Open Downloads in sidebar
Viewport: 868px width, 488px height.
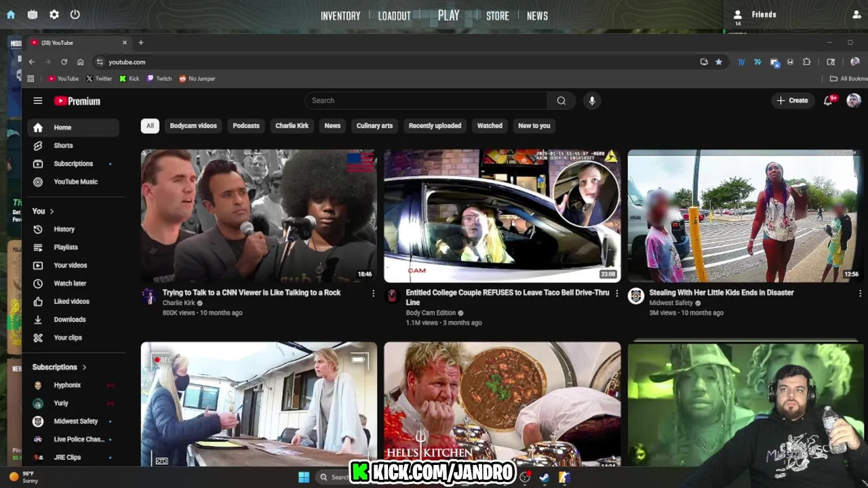click(73, 320)
